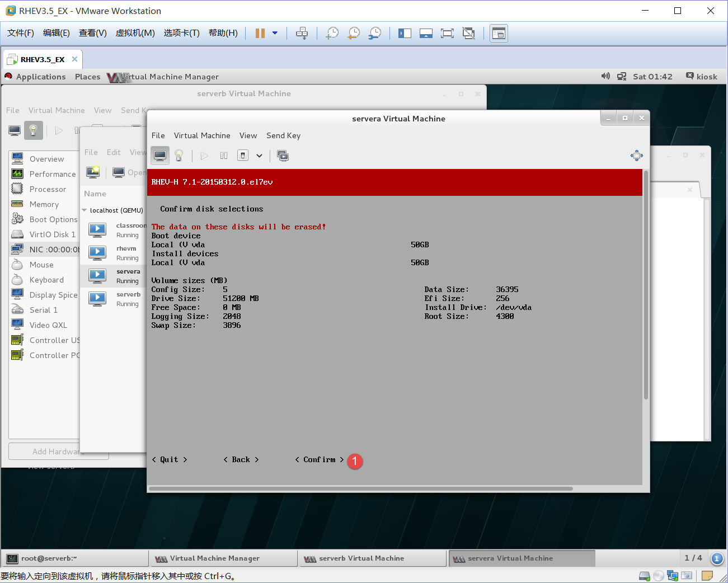Open VMware power options dropdown arrow

tap(275, 33)
